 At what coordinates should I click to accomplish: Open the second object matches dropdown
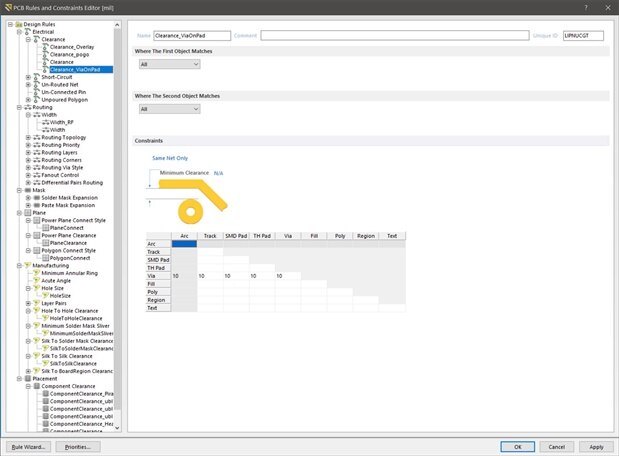(x=169, y=109)
